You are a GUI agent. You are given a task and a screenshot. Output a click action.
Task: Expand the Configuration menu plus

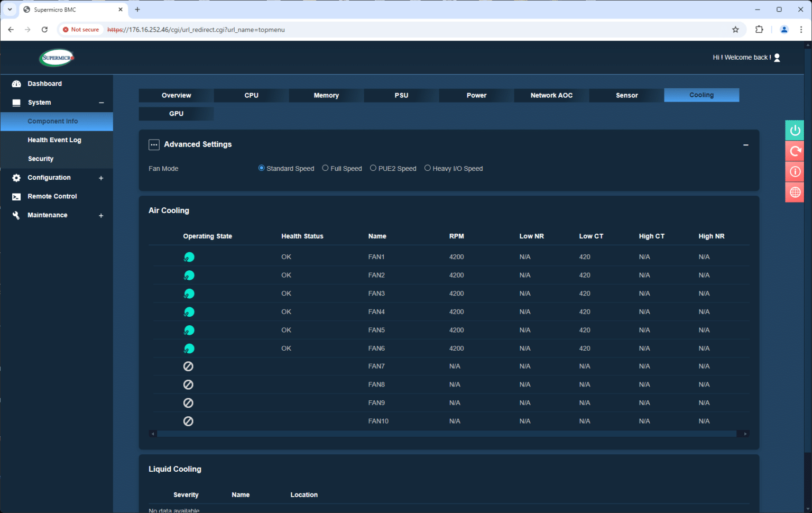(x=101, y=178)
